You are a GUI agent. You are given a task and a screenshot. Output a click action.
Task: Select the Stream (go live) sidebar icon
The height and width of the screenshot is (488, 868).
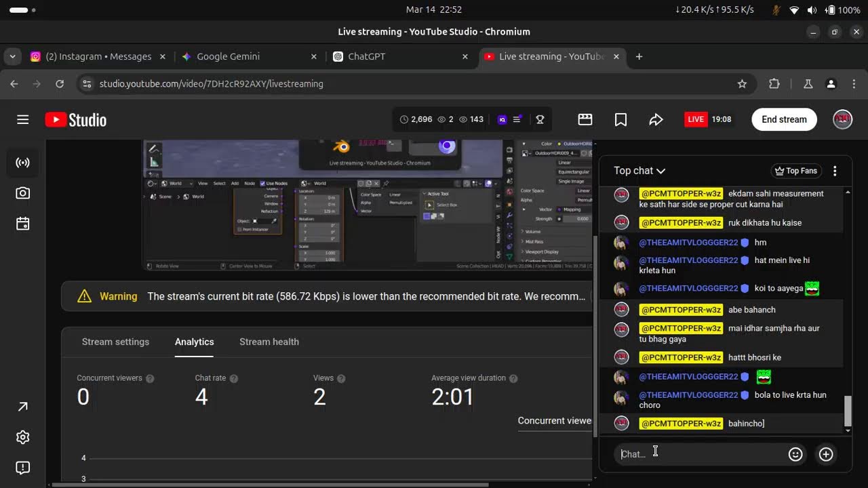pyautogui.click(x=22, y=163)
